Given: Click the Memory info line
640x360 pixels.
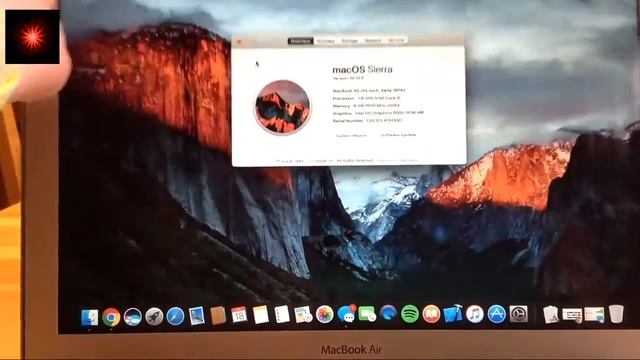Looking at the screenshot, I should [366, 106].
